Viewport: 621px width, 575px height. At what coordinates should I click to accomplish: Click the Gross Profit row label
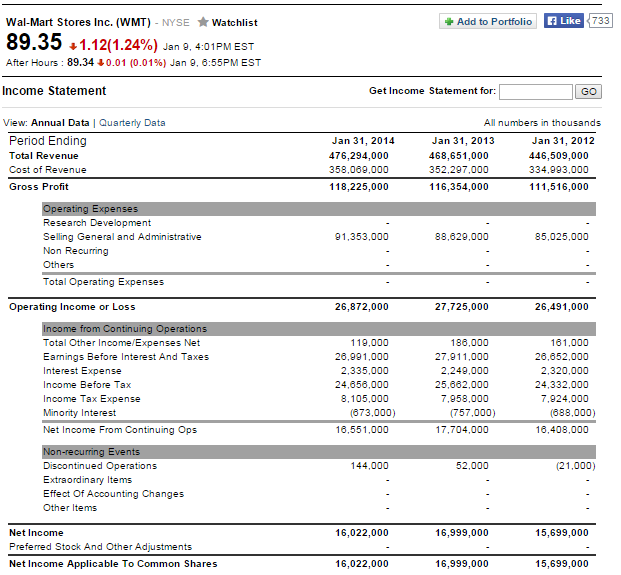39,187
